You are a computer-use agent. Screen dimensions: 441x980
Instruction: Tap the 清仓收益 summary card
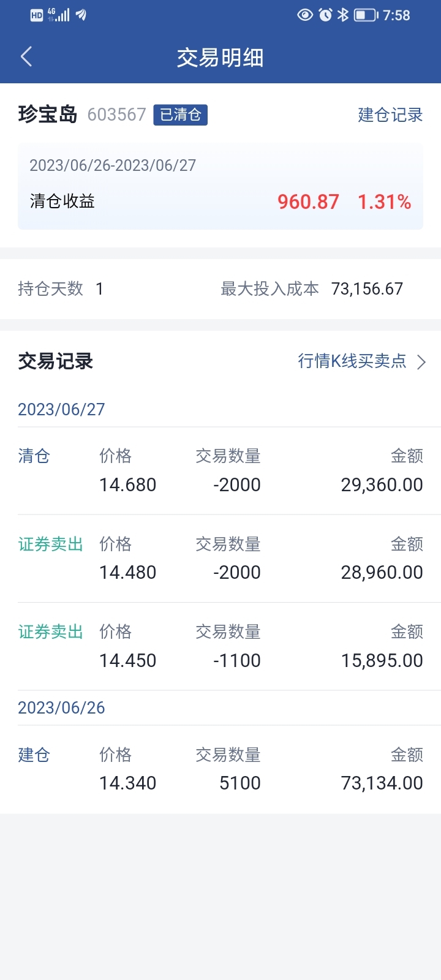[221, 187]
